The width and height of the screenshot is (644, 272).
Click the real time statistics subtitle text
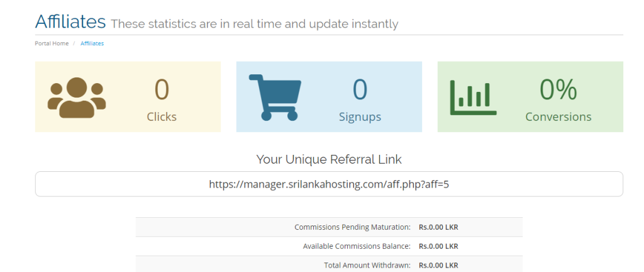click(x=254, y=24)
